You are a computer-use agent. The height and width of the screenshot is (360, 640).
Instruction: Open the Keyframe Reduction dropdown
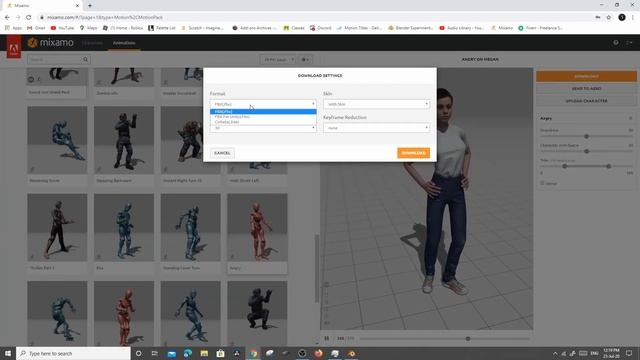pyautogui.click(x=376, y=128)
